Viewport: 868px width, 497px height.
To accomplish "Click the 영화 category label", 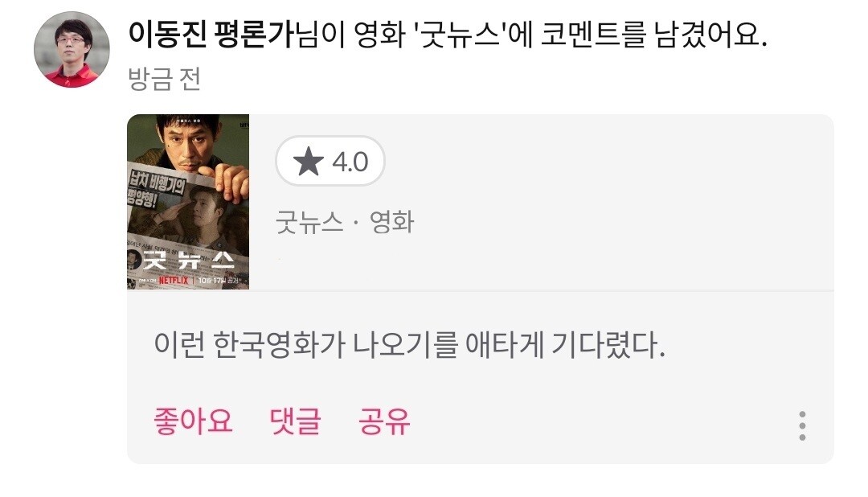I will pyautogui.click(x=391, y=222).
